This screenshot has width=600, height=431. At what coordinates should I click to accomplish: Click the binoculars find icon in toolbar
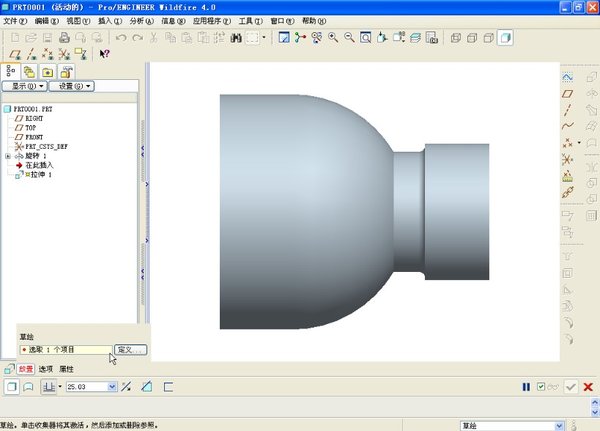point(237,38)
